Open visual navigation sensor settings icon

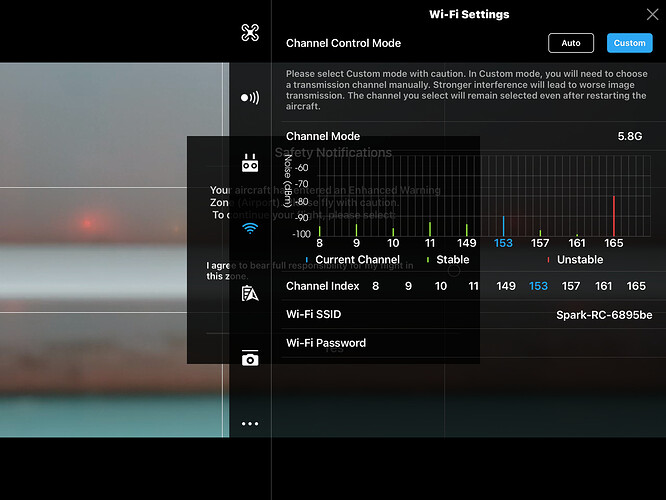pyautogui.click(x=250, y=98)
